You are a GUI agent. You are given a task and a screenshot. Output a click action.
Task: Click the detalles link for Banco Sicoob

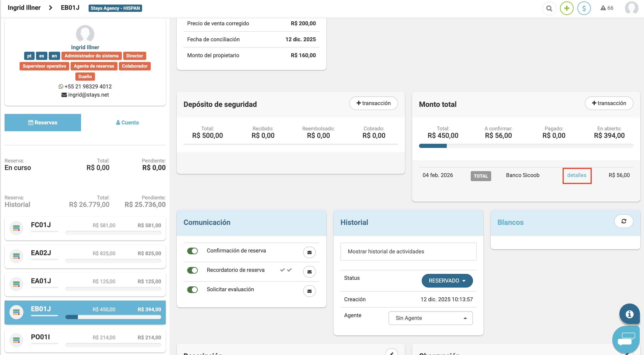click(x=577, y=175)
